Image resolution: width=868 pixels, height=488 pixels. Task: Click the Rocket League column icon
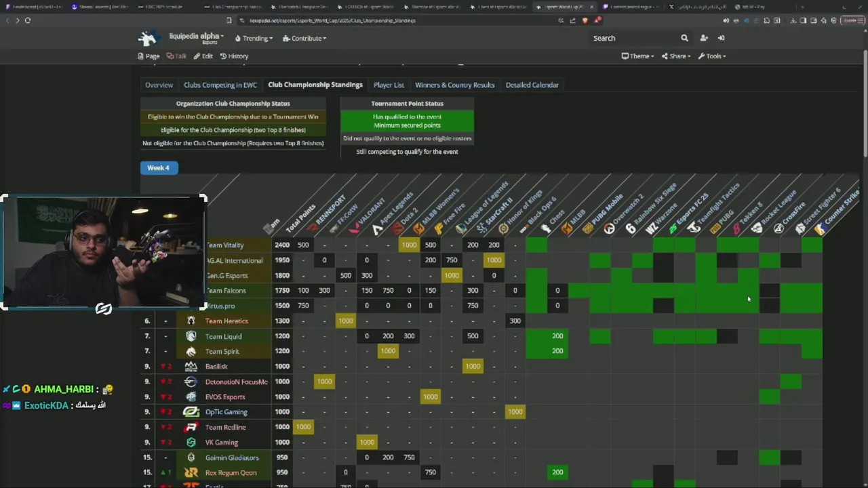(757, 229)
